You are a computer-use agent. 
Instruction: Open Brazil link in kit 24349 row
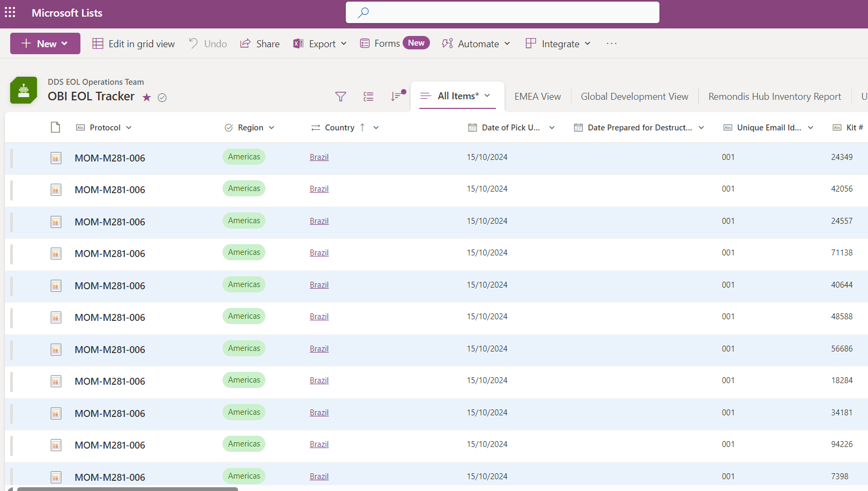(319, 157)
